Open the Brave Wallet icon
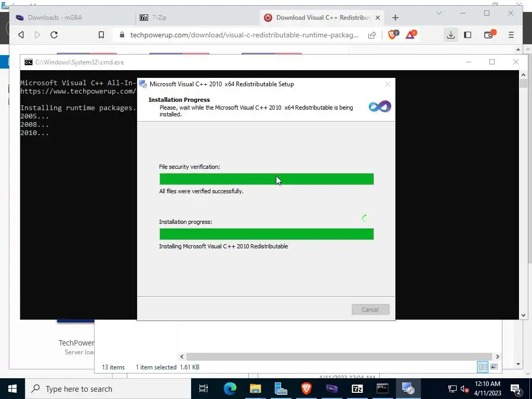The width and height of the screenshot is (532, 399). [489, 35]
